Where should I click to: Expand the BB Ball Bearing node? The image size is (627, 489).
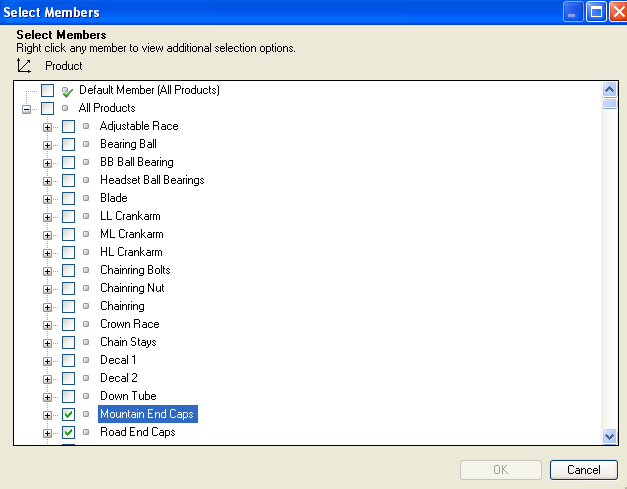[47, 164]
